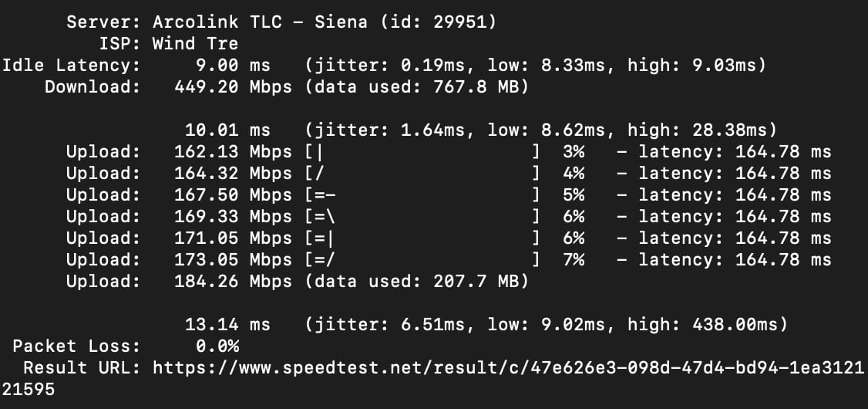868x409 pixels.
Task: Click the Packet Loss 0.0% value
Action: pyautogui.click(x=217, y=346)
